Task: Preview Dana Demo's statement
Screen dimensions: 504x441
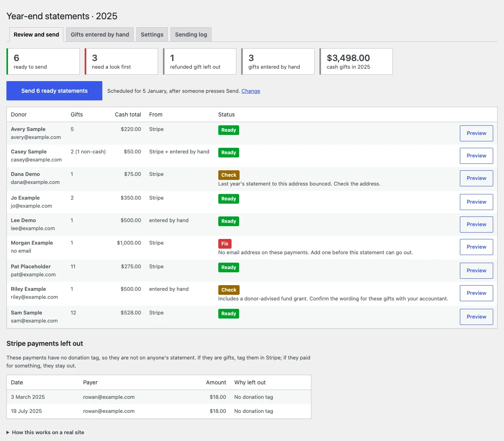Action: coord(476,178)
